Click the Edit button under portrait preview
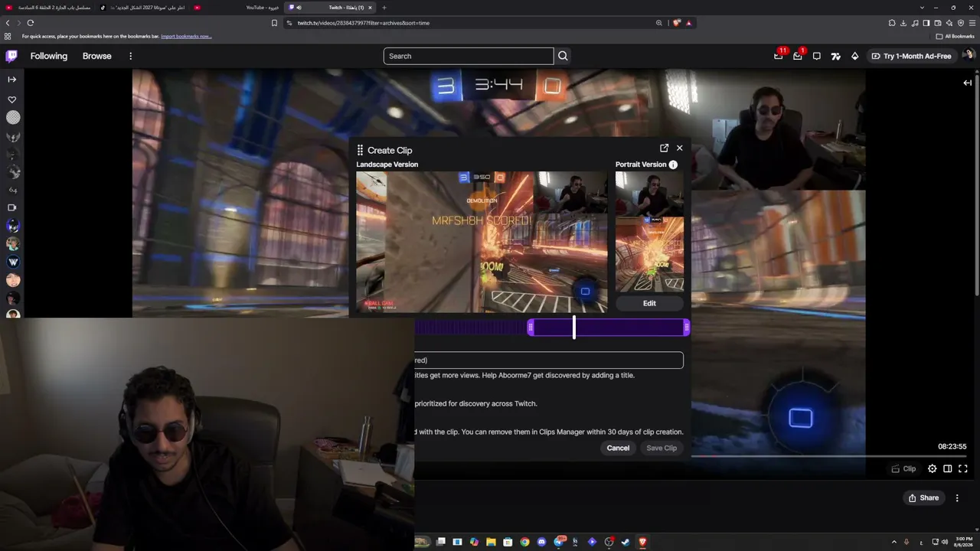Viewport: 980px width, 551px height. [649, 303]
